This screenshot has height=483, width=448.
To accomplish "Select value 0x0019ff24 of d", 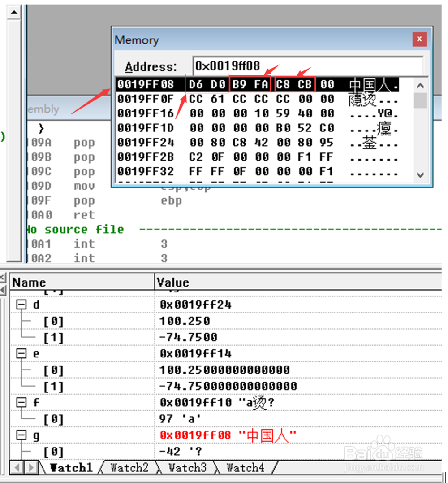I will 196,305.
